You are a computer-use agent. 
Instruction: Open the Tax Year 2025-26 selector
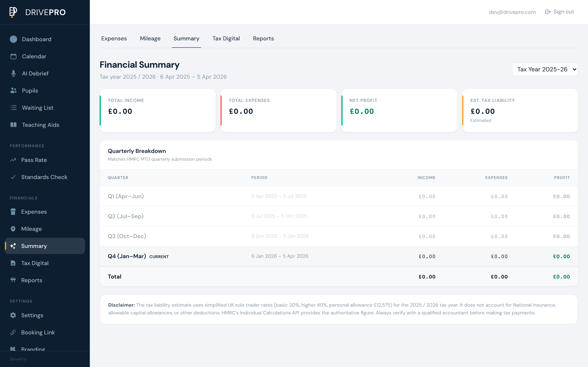pyautogui.click(x=545, y=69)
